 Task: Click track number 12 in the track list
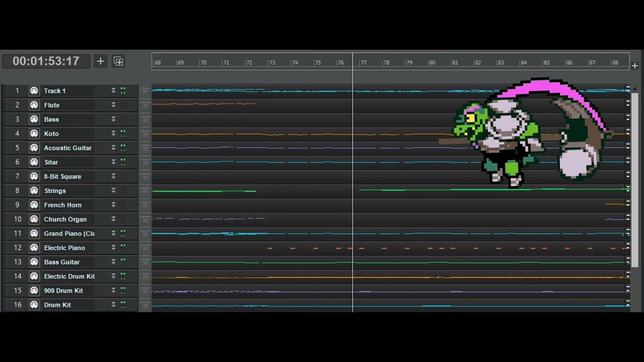pos(18,248)
